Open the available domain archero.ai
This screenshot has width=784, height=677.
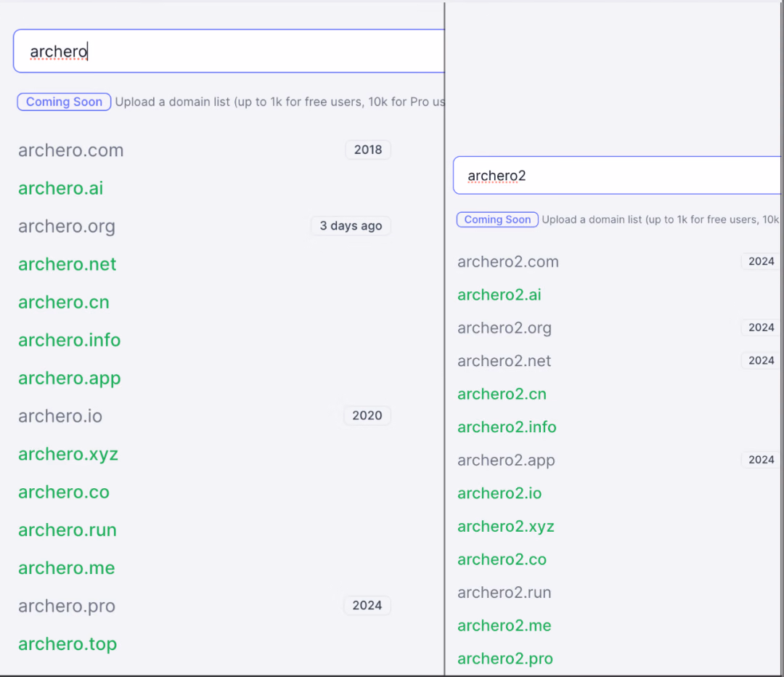(x=60, y=188)
